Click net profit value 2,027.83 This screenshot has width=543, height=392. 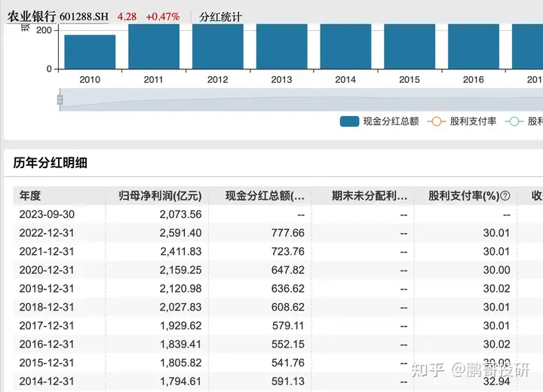tap(180, 307)
